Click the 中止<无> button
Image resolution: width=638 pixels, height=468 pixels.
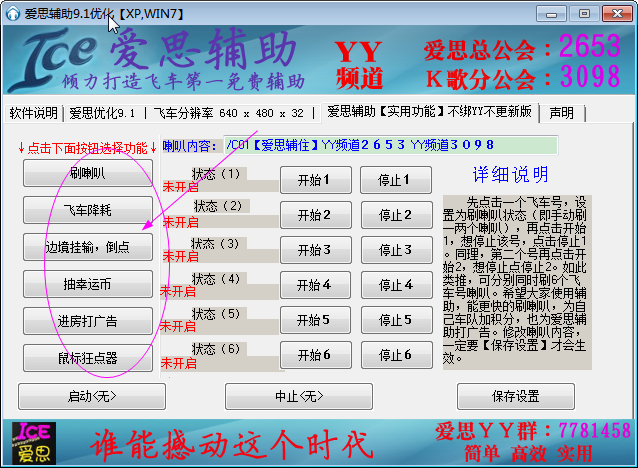[x=299, y=396]
